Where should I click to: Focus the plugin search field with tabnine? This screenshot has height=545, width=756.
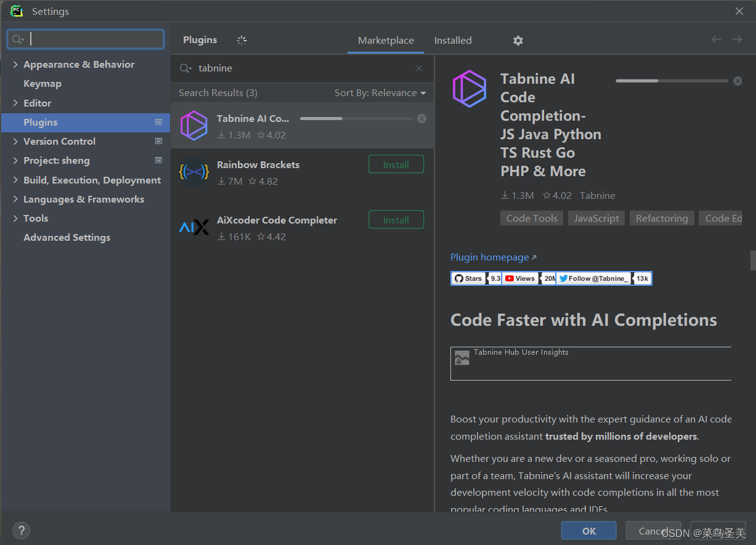[302, 68]
